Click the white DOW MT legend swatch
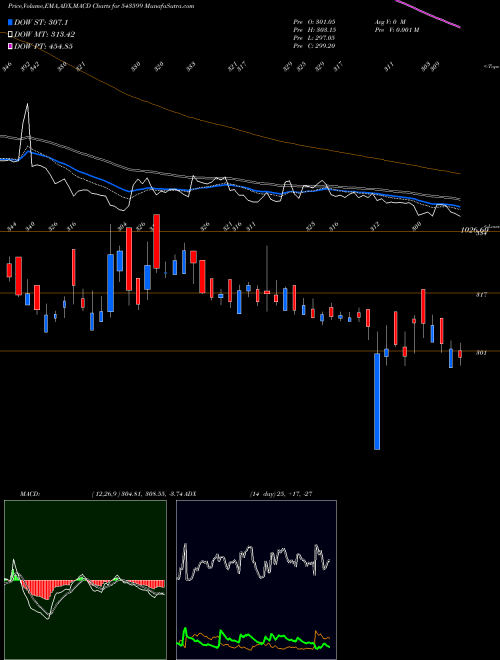Viewport: 500px width, 660px height. [10, 34]
